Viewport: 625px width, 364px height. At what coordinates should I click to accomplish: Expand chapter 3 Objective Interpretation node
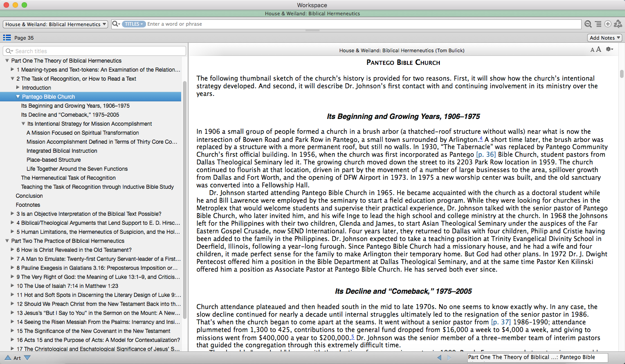(x=13, y=214)
